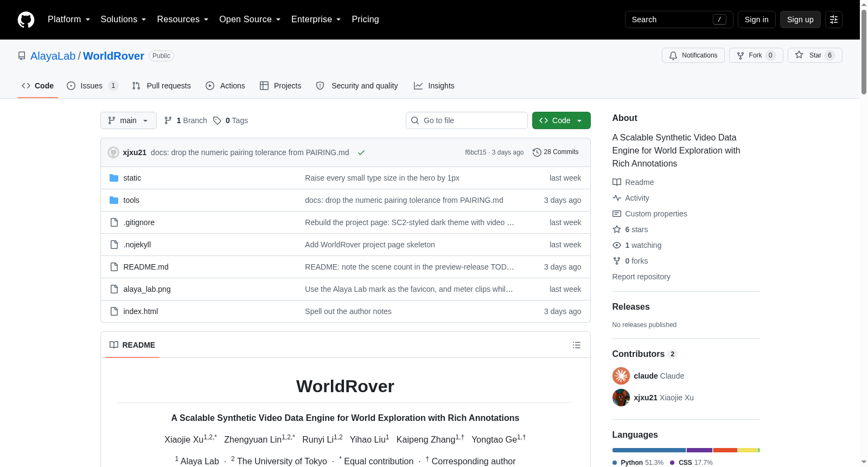Open the WorldRover repository link
The width and height of the screenshot is (868, 467).
113,56
